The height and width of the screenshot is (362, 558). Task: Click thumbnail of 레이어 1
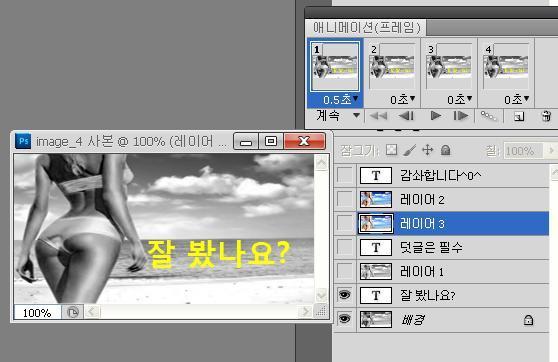376,272
